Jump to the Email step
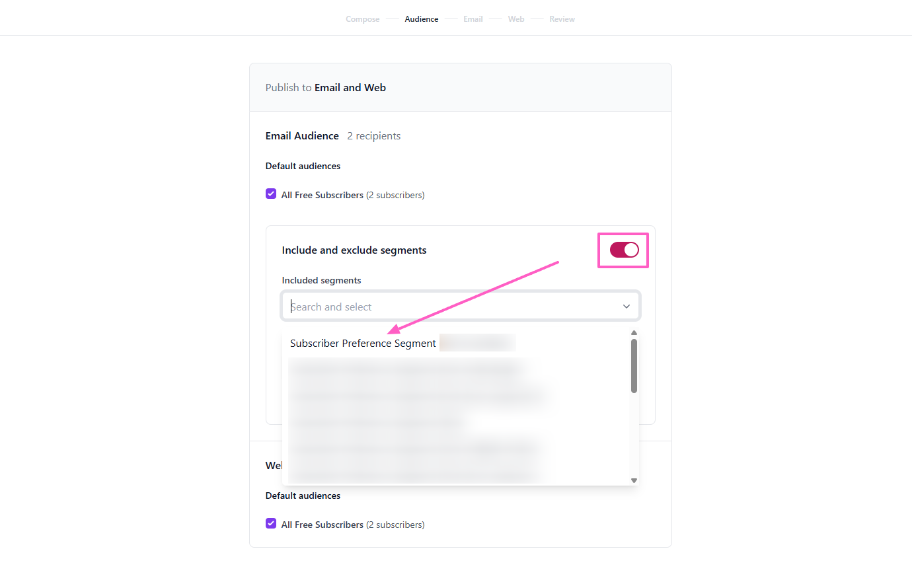912x588 pixels. (x=473, y=19)
